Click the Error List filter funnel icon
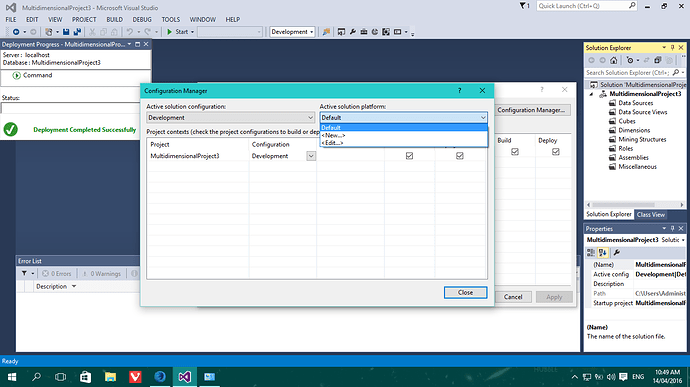 [x=24, y=273]
